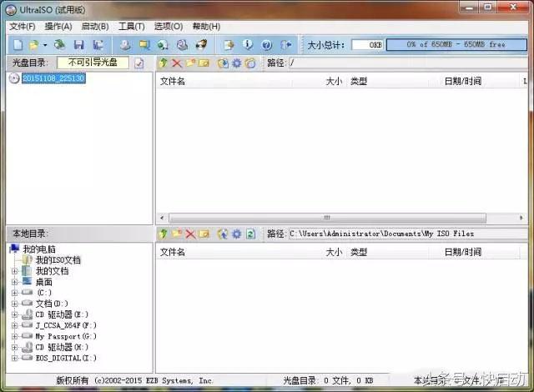Click the Save As toolbar icon
The height and width of the screenshot is (392, 534).
tap(98, 44)
